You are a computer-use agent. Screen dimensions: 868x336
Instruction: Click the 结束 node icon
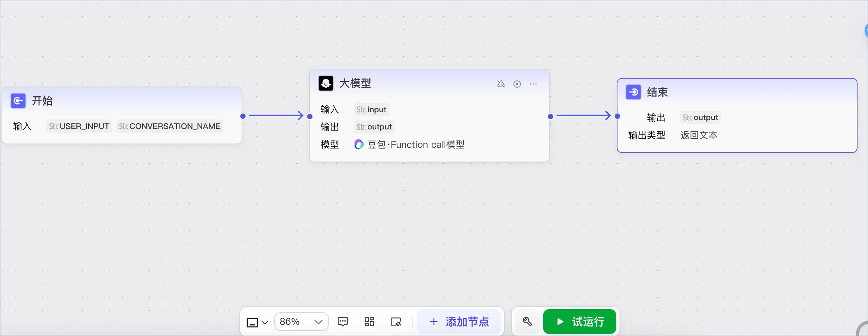coord(633,92)
